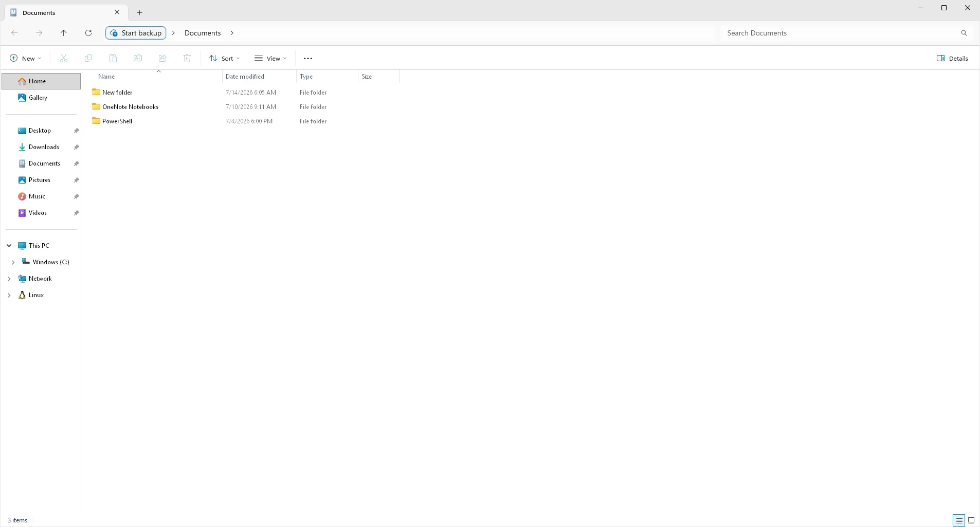The image size is (980, 527).
Task: Click pin icon next to Documents
Action: [x=77, y=163]
